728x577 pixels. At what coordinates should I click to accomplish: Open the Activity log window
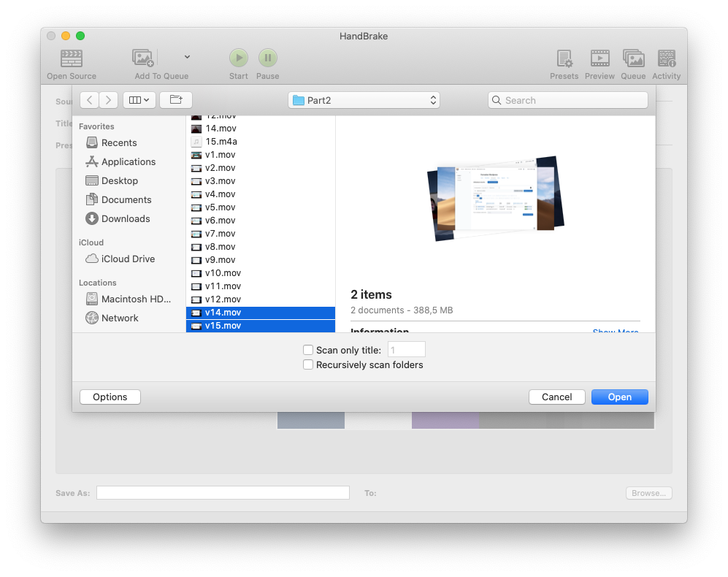(x=667, y=58)
